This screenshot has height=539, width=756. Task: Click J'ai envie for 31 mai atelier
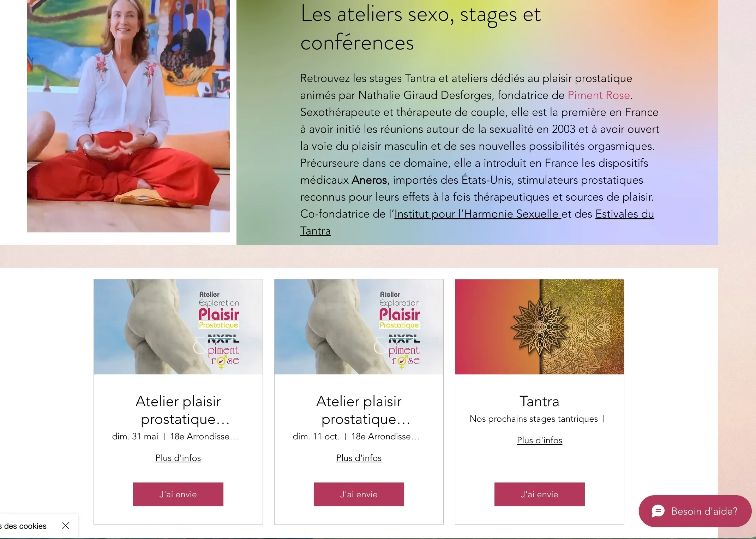178,494
